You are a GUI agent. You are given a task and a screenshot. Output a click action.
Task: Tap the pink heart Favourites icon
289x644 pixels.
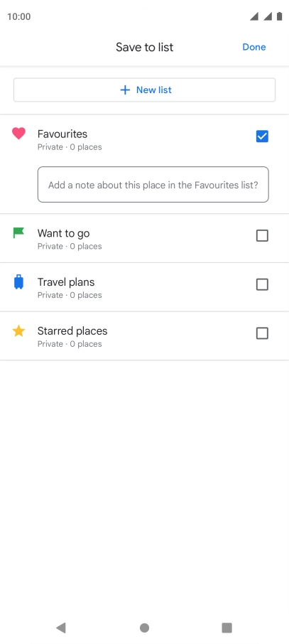coord(18,133)
